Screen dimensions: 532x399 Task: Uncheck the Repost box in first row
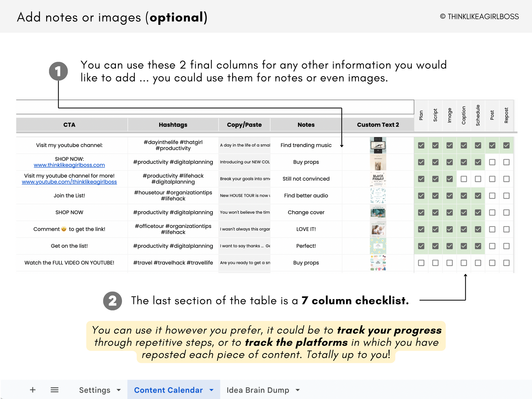click(x=506, y=145)
